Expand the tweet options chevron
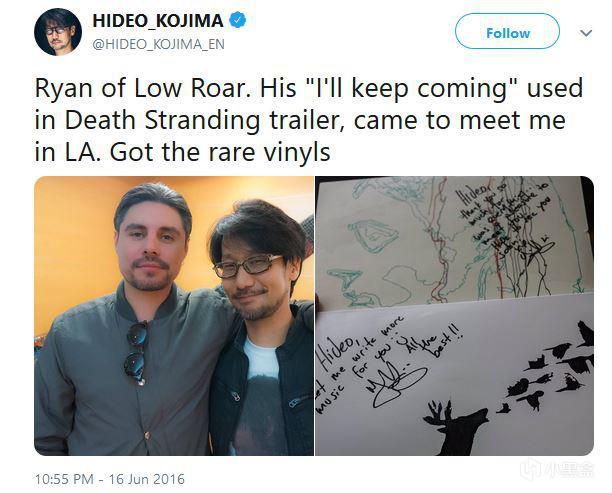This screenshot has height=493, width=612. [586, 33]
